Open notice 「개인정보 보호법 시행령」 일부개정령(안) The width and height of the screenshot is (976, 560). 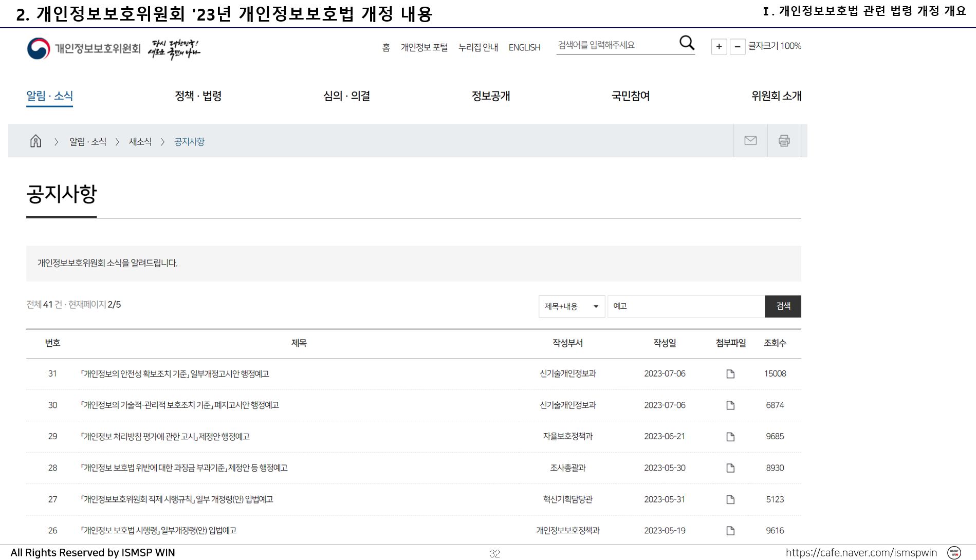coord(158,531)
